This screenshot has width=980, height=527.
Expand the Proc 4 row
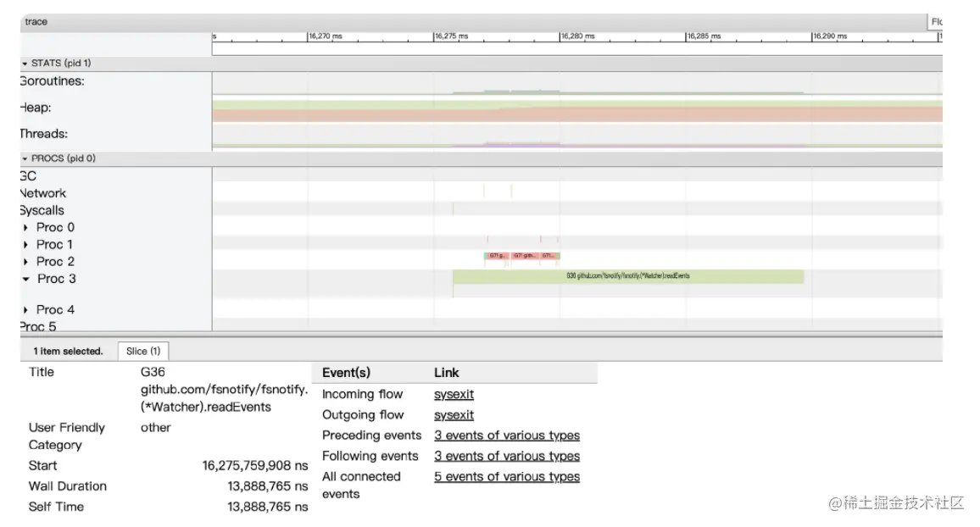pyautogui.click(x=25, y=310)
